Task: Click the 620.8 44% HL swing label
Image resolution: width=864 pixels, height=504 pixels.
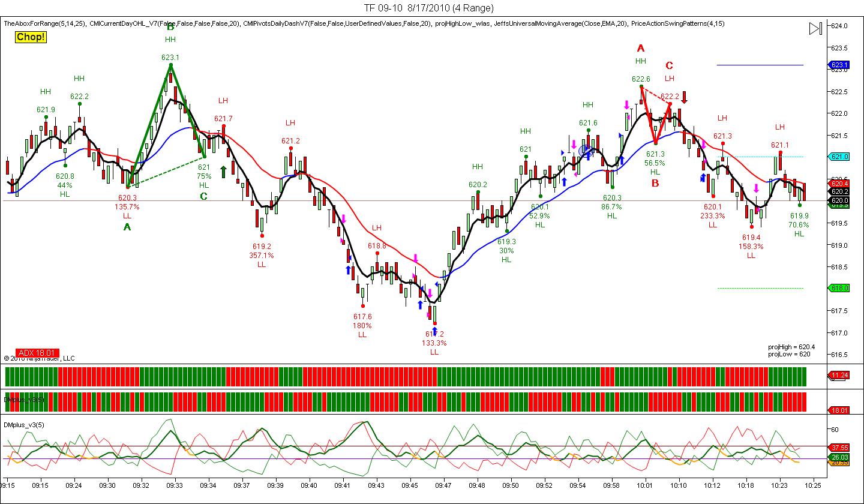Action: [65, 185]
